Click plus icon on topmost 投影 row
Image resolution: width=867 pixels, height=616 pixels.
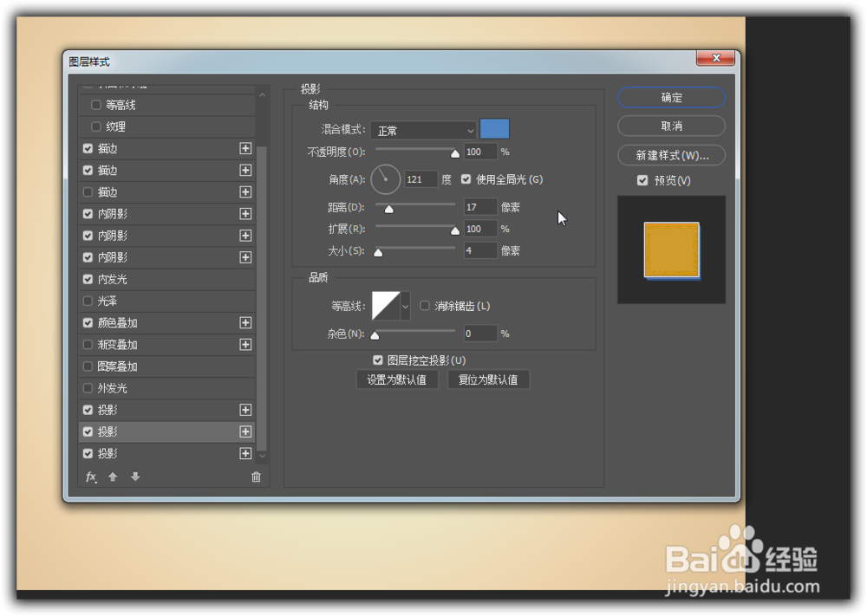click(x=245, y=410)
